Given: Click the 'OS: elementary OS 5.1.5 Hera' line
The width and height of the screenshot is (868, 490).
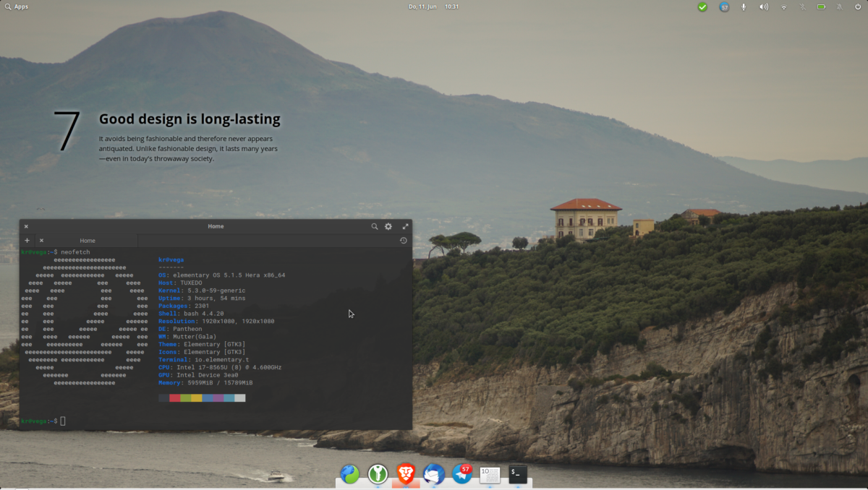Looking at the screenshot, I should point(221,275).
